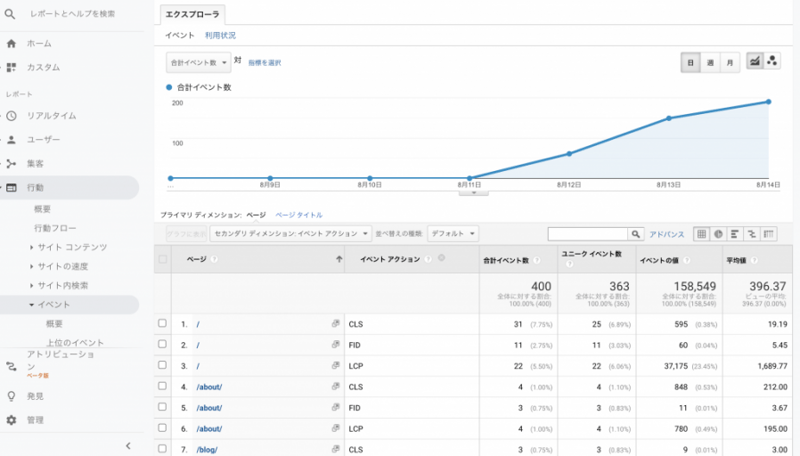Viewport: 800px width, 456px height.
Task: Toggle the select-all checkbox in table header
Action: (x=163, y=260)
